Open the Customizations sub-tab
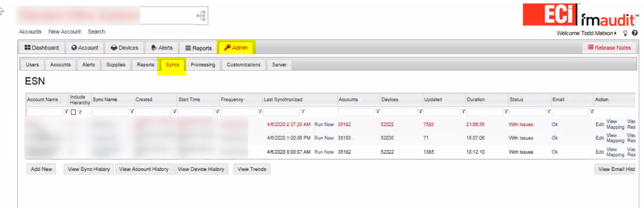Screen dimensions: 644x208 [x=243, y=65]
